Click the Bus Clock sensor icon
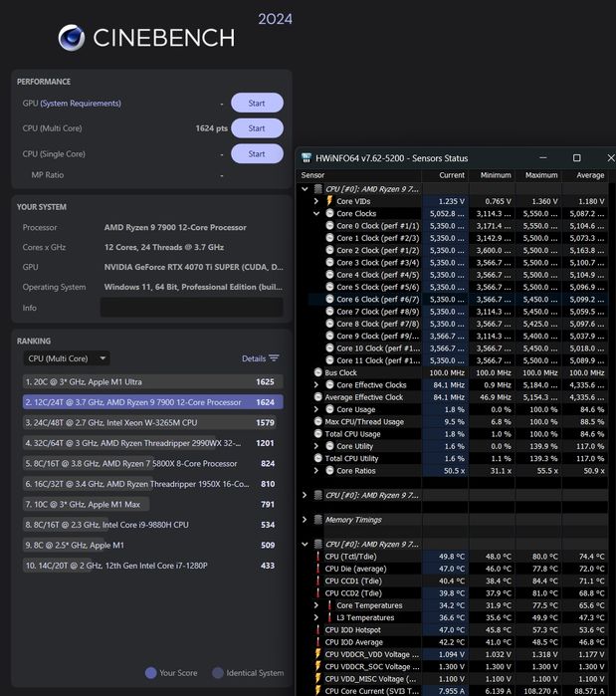The height and width of the screenshot is (696, 616). pyautogui.click(x=318, y=372)
